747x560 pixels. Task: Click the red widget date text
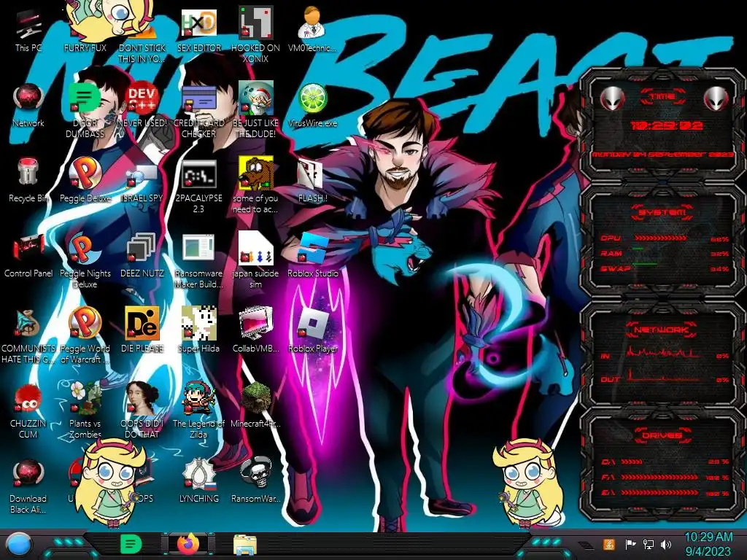[x=663, y=155]
